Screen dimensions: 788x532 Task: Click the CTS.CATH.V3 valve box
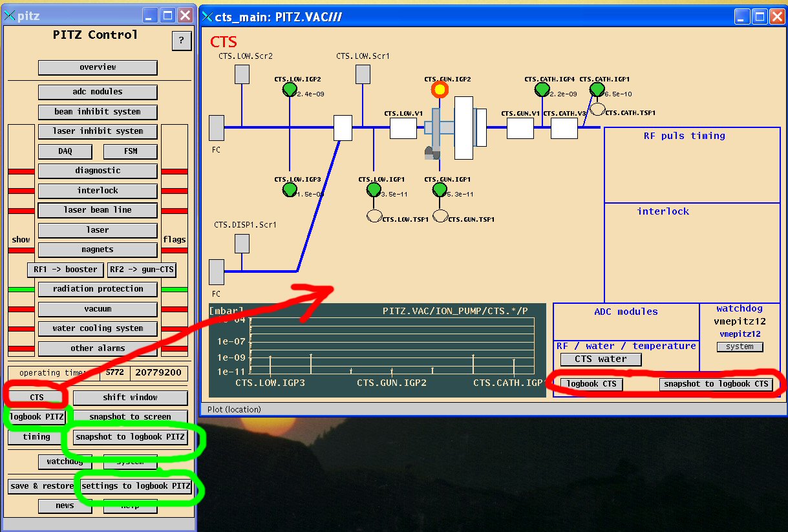click(564, 128)
